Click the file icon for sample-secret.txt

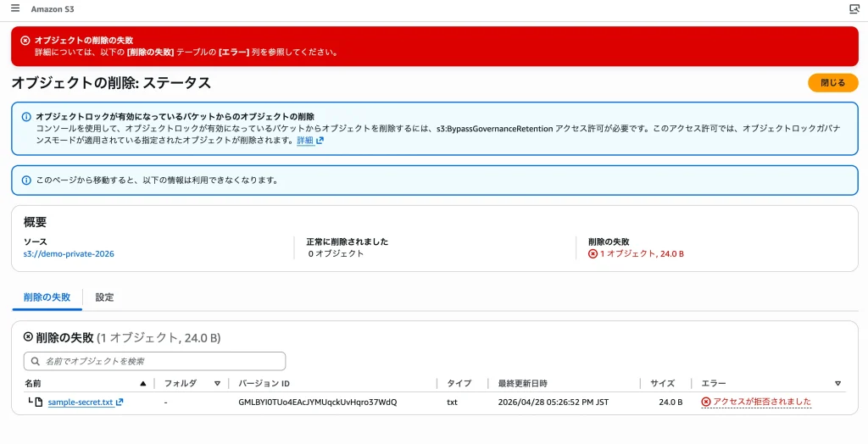click(38, 402)
